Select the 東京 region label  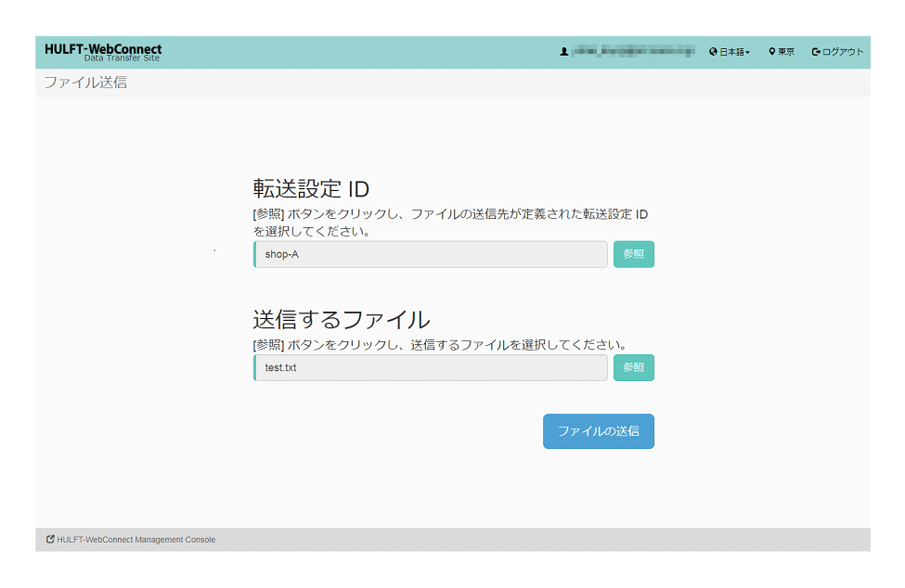click(x=786, y=52)
